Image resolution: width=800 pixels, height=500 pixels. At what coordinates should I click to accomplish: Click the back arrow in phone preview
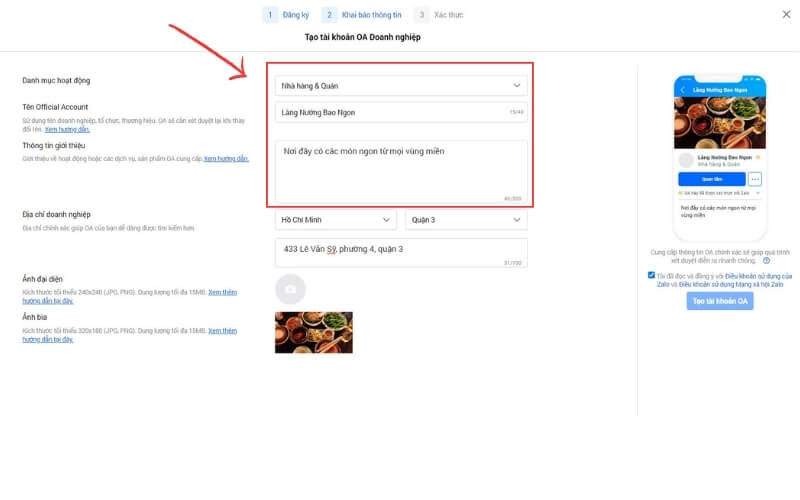pyautogui.click(x=683, y=90)
